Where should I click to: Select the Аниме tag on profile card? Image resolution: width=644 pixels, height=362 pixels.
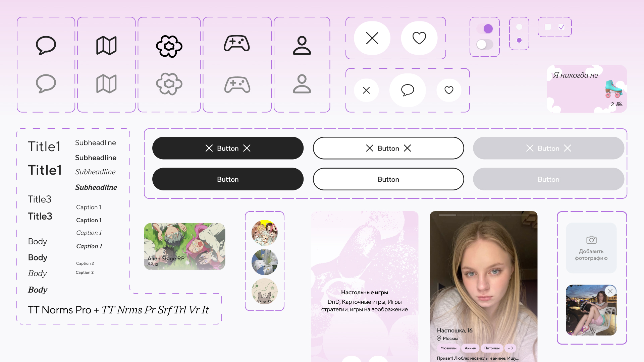coord(470,348)
